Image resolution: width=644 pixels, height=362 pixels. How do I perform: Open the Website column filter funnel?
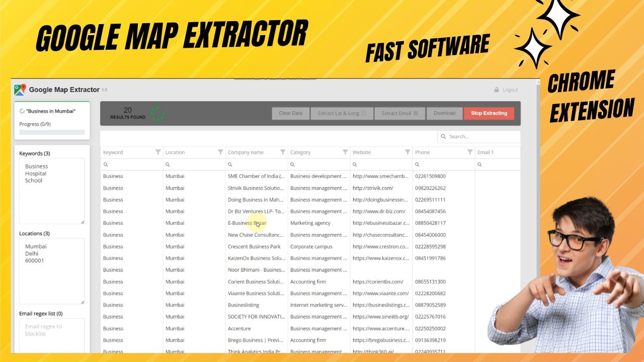pyautogui.click(x=408, y=152)
